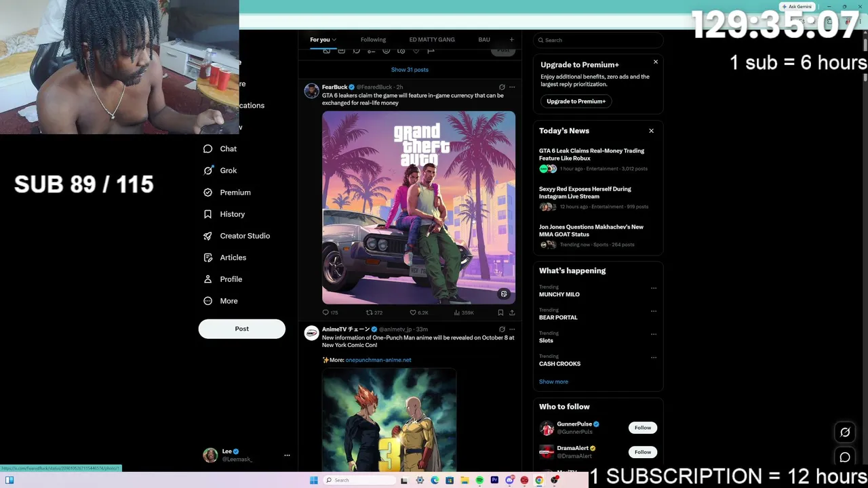Open Chat from the sidebar

pos(220,149)
